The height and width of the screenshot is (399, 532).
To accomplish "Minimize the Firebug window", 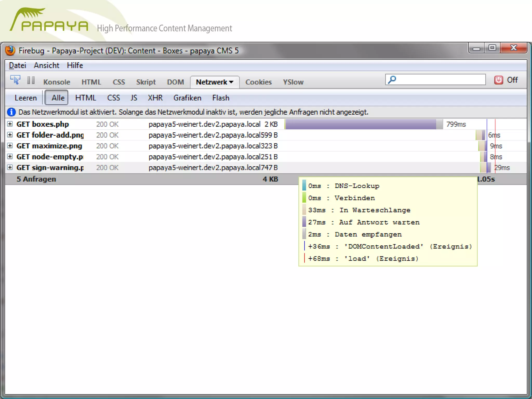I will (476, 48).
